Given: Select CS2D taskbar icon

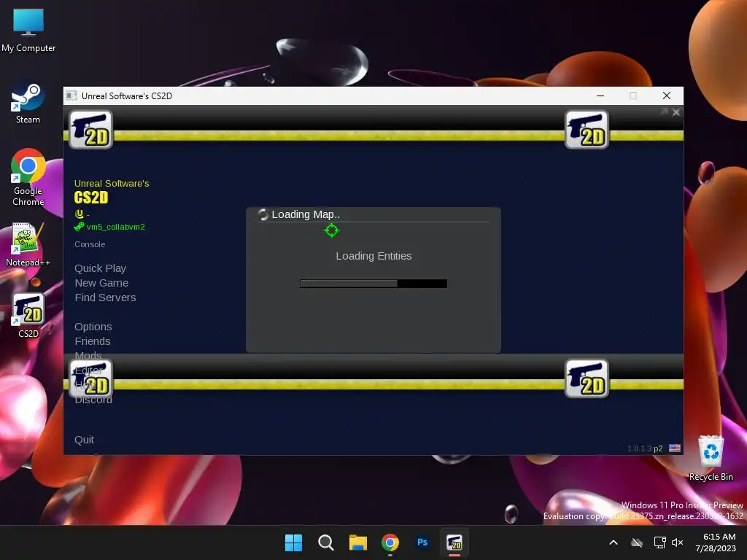Looking at the screenshot, I should 454,542.
